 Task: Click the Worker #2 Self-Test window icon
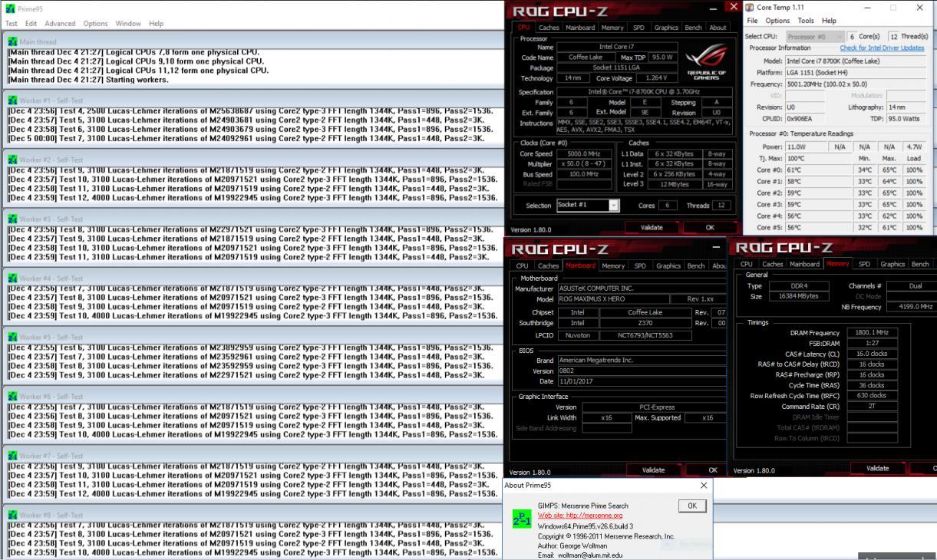12,160
